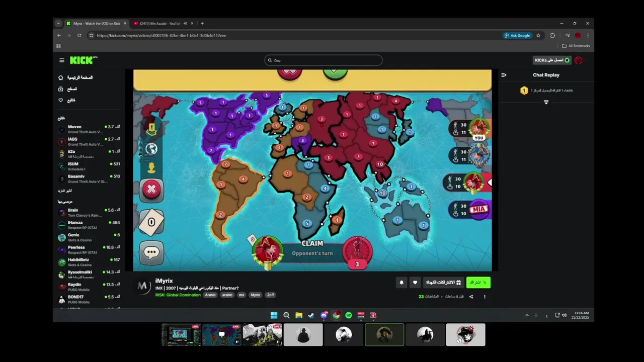Open the Kick profile avatar menu
The image size is (644, 362).
[x=579, y=60]
